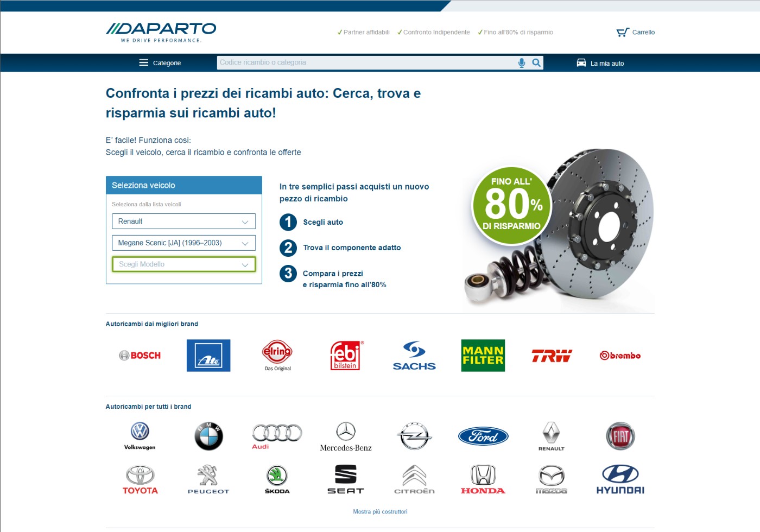Activate voice search microphone icon
The height and width of the screenshot is (532, 760).
tap(522, 63)
